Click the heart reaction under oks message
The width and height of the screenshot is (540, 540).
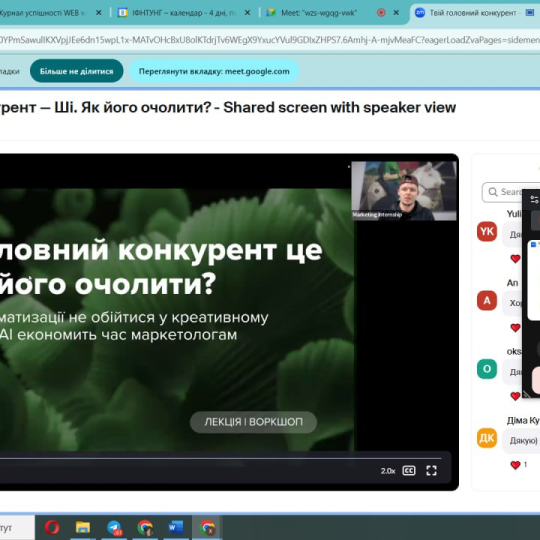coord(515,396)
